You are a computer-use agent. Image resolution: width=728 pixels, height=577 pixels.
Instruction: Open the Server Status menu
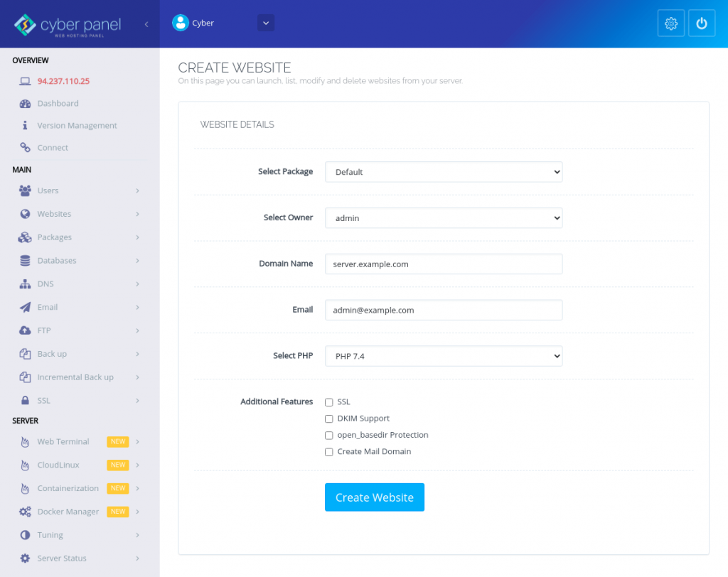coord(63,558)
